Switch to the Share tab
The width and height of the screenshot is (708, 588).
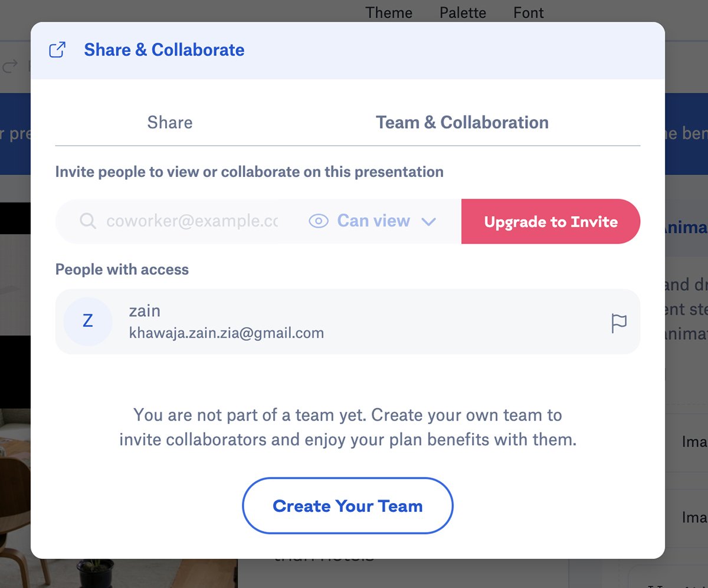[170, 122]
